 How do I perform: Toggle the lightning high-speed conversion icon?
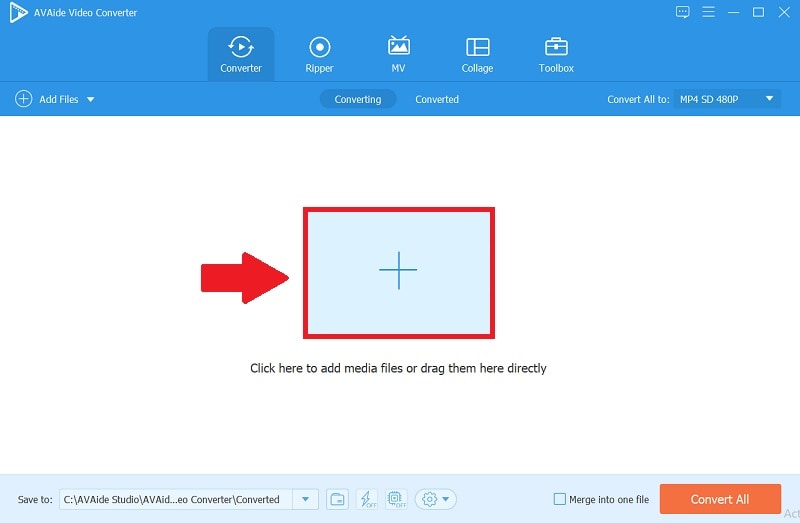coord(367,499)
